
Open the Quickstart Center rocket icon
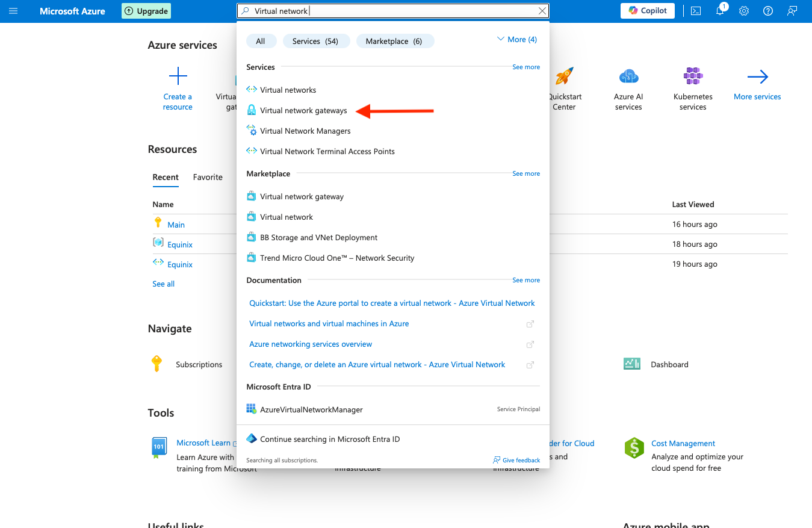[564, 76]
